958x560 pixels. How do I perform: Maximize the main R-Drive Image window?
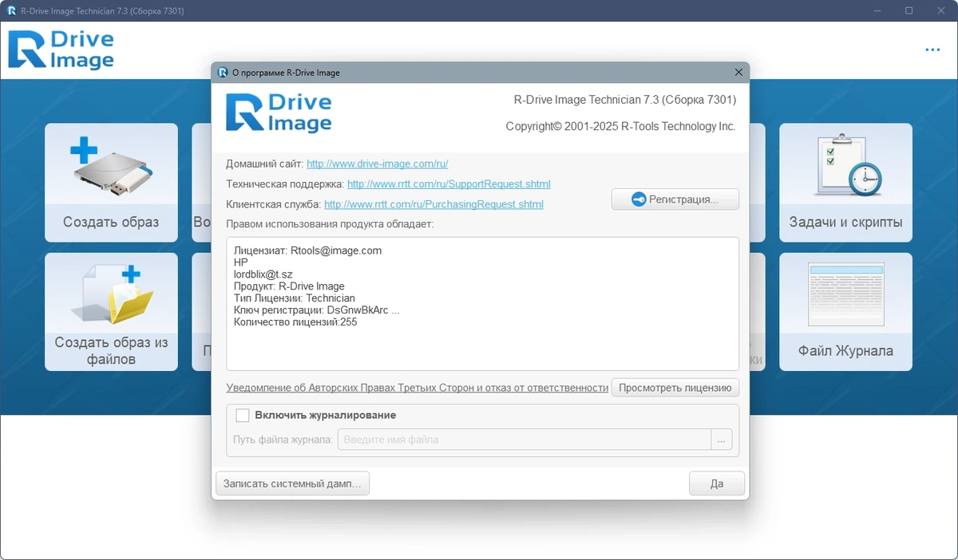(x=909, y=10)
